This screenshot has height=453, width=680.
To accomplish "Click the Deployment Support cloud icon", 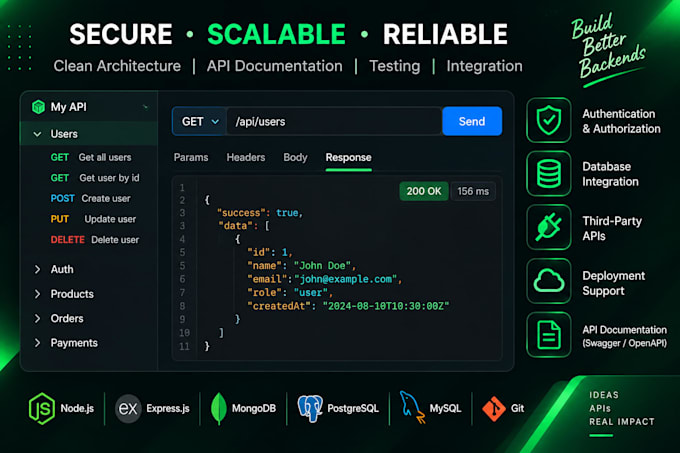I will [549, 281].
